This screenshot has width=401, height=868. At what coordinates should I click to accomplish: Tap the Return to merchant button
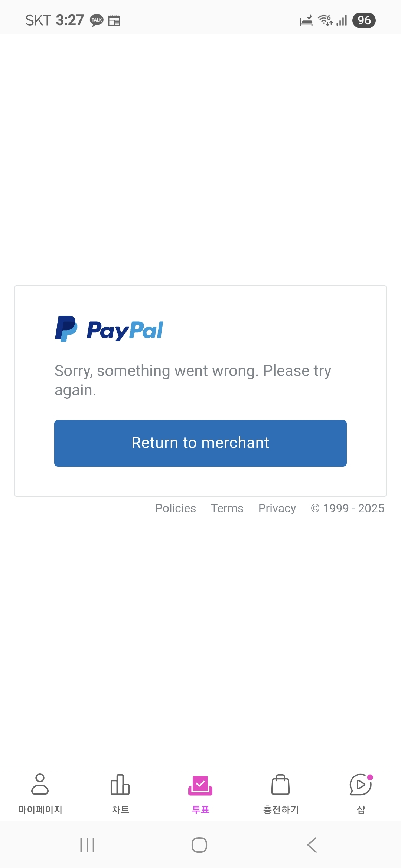coord(200,443)
